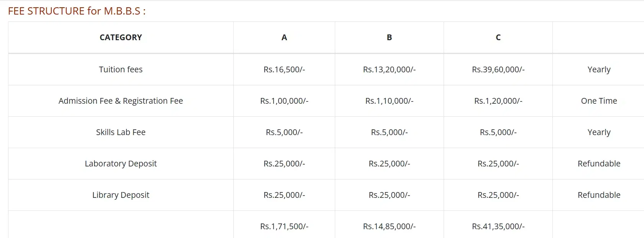Click the Tuition fees row label
The height and width of the screenshot is (238, 644).
121,70
